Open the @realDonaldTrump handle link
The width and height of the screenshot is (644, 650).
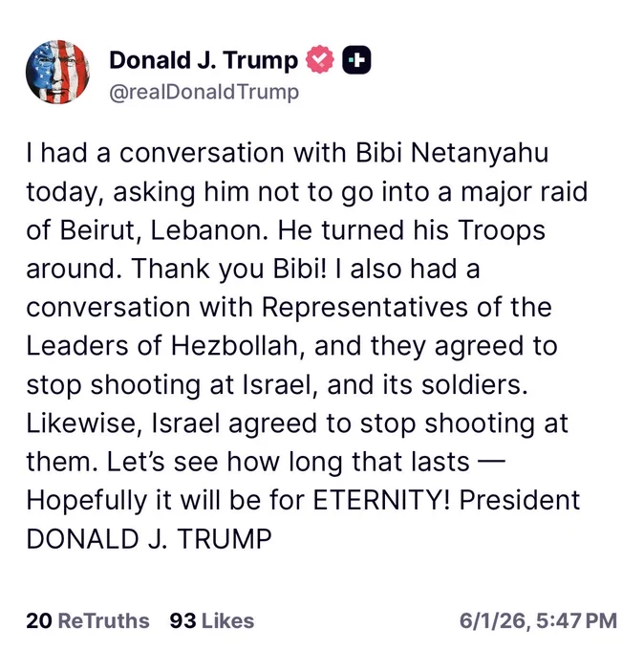pyautogui.click(x=204, y=92)
